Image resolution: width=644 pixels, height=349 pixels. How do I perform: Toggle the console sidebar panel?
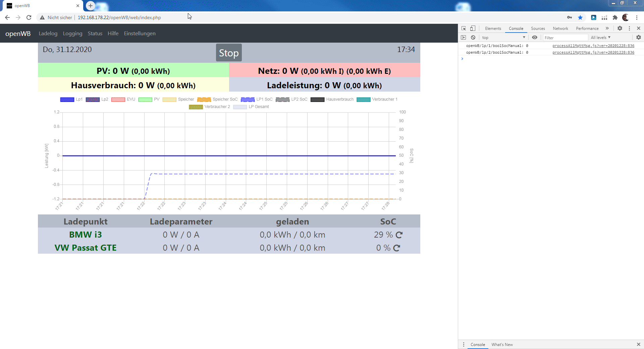click(x=464, y=38)
